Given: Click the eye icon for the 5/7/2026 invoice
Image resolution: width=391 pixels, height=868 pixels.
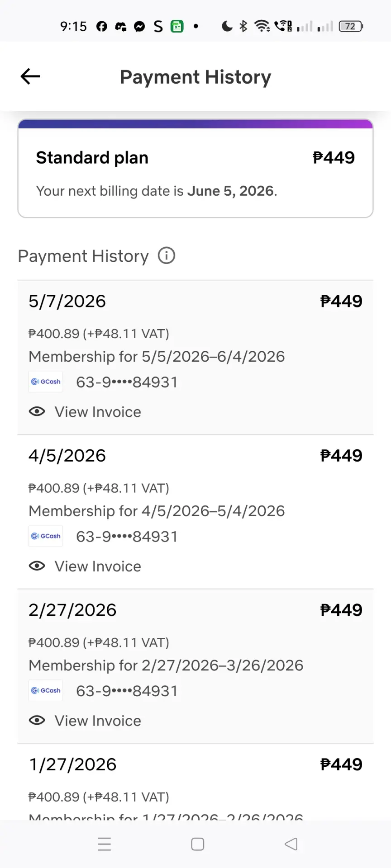Looking at the screenshot, I should tap(37, 411).
